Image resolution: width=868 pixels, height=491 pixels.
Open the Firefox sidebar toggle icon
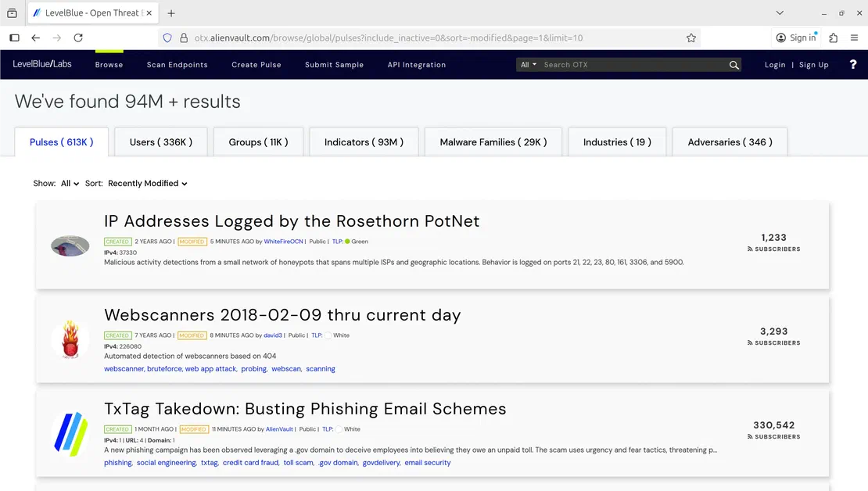tap(14, 38)
